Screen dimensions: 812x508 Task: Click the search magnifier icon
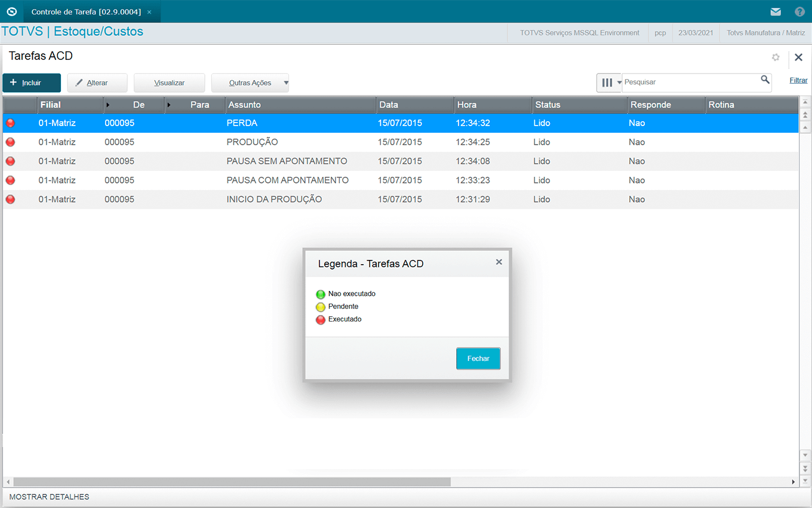point(765,80)
